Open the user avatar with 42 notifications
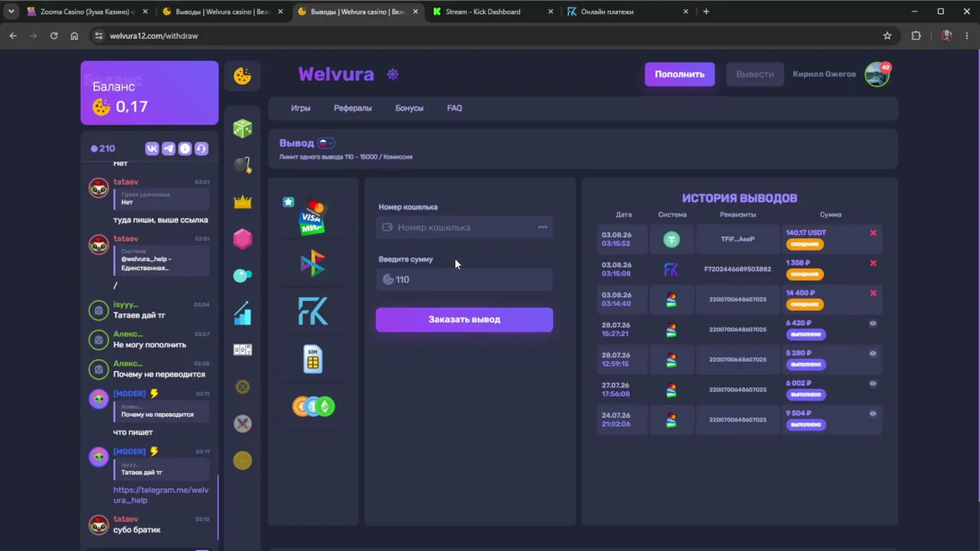 click(x=877, y=74)
